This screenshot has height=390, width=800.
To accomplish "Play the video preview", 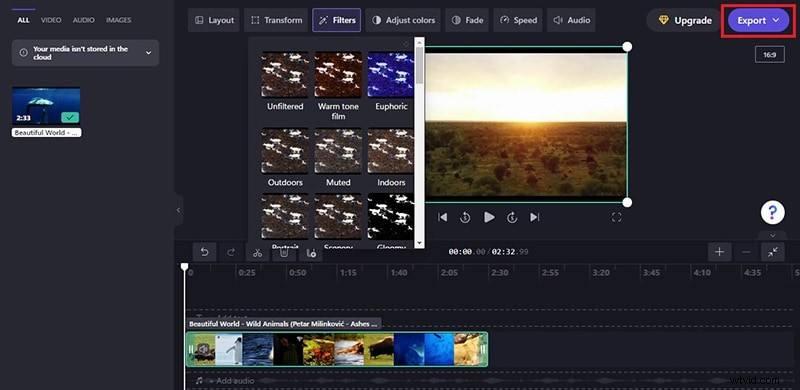I will 489,217.
